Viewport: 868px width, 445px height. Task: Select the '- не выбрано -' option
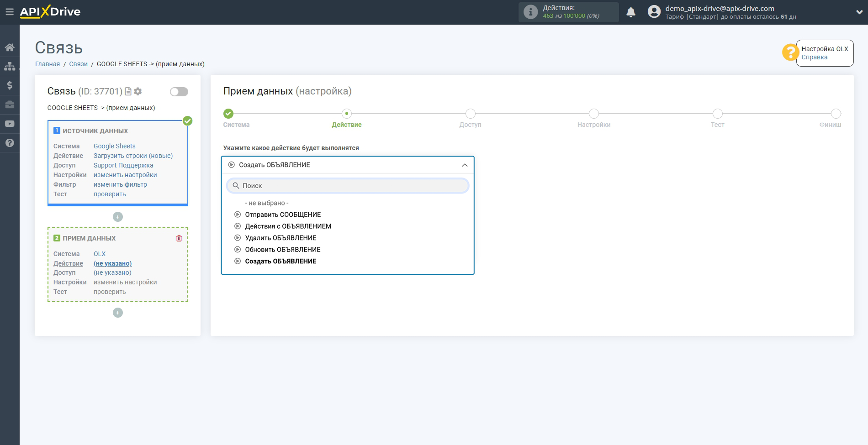267,203
